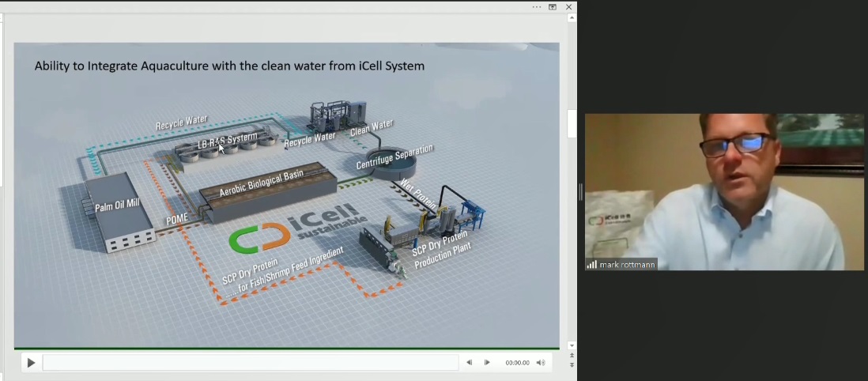The width and height of the screenshot is (868, 381).
Task: Click the POME label on diagram
Action: [x=177, y=219]
